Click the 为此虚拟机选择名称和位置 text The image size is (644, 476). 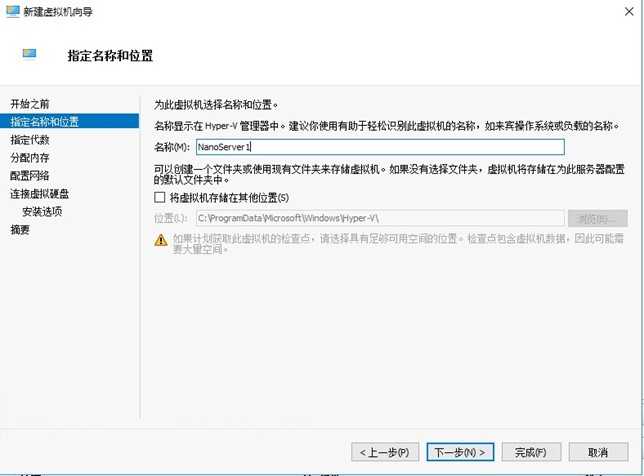tap(216, 105)
